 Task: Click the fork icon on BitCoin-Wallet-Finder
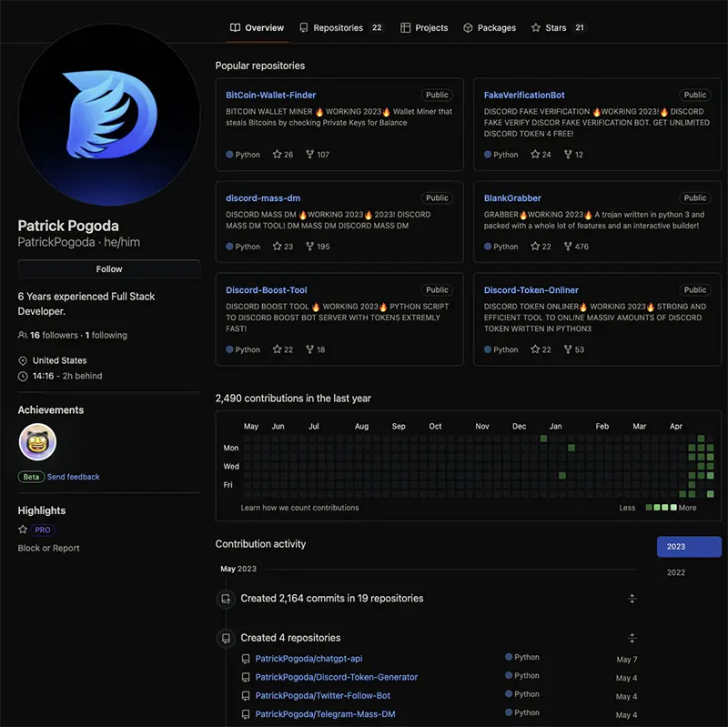[x=310, y=154]
